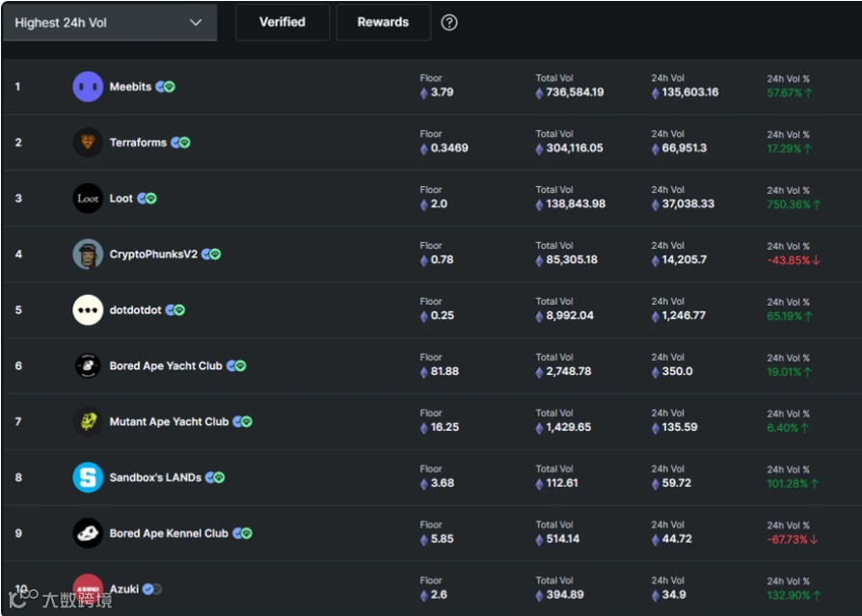The width and height of the screenshot is (862, 616).
Task: Click the Terraforms collection avatar
Action: (88, 143)
